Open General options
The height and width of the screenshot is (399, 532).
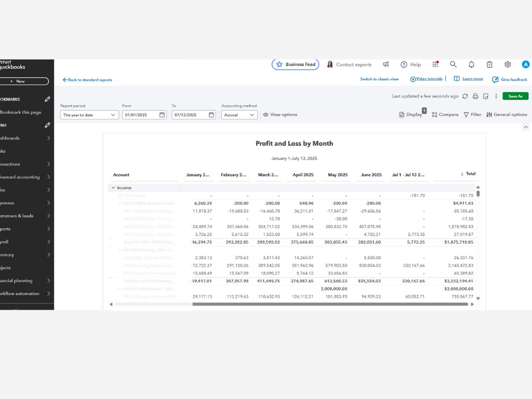point(507,115)
